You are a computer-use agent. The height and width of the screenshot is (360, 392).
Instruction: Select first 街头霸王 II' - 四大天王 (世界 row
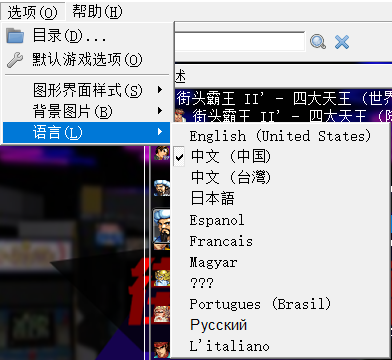pyautogui.click(x=283, y=98)
